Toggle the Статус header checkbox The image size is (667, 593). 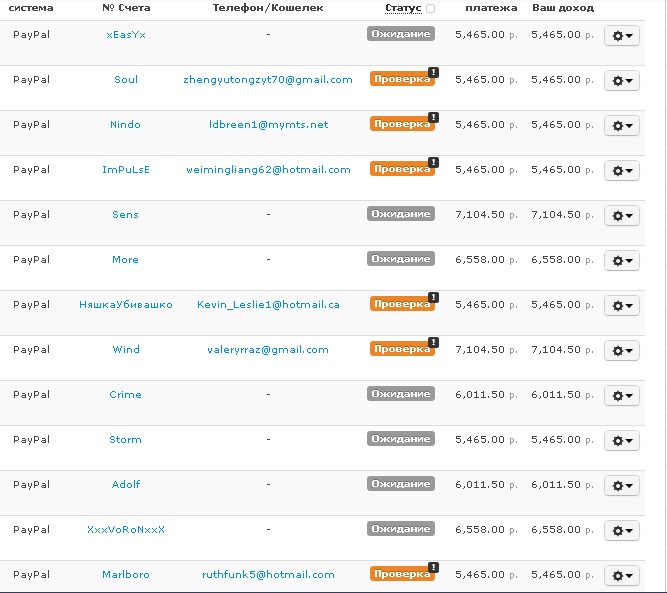[x=430, y=8]
